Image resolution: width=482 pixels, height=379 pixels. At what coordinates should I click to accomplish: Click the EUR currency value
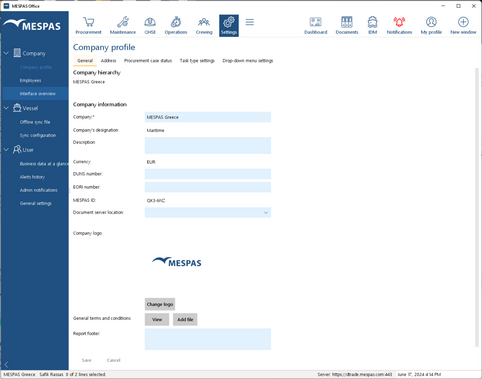click(x=151, y=162)
